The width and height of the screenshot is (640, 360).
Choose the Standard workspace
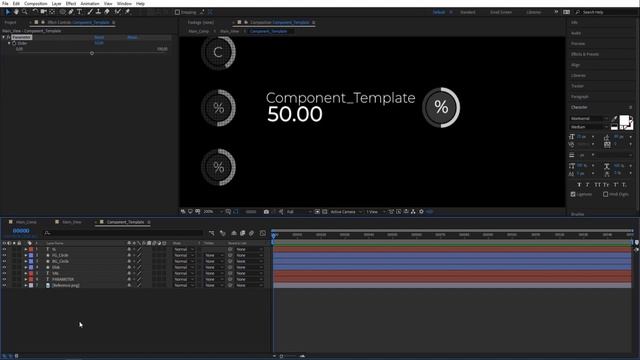coord(467,12)
